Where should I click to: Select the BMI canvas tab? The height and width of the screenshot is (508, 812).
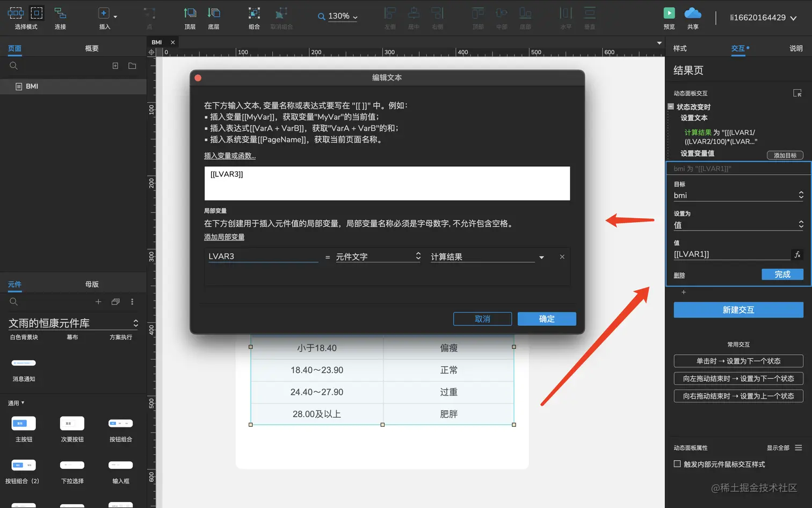157,42
